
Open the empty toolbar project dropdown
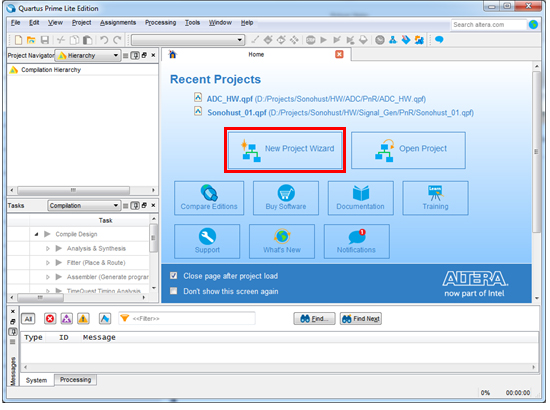[188, 40]
